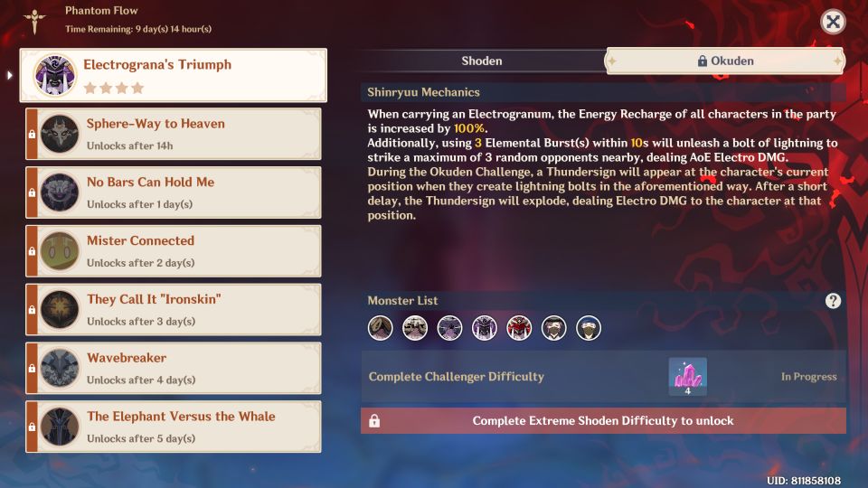Click the Phantom Flow event emblem
868x488 pixels.
(x=34, y=21)
